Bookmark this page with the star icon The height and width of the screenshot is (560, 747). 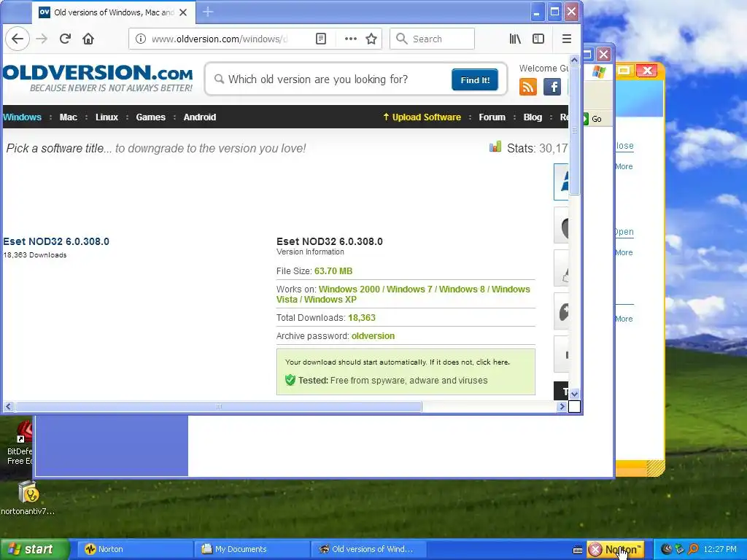[x=371, y=39]
